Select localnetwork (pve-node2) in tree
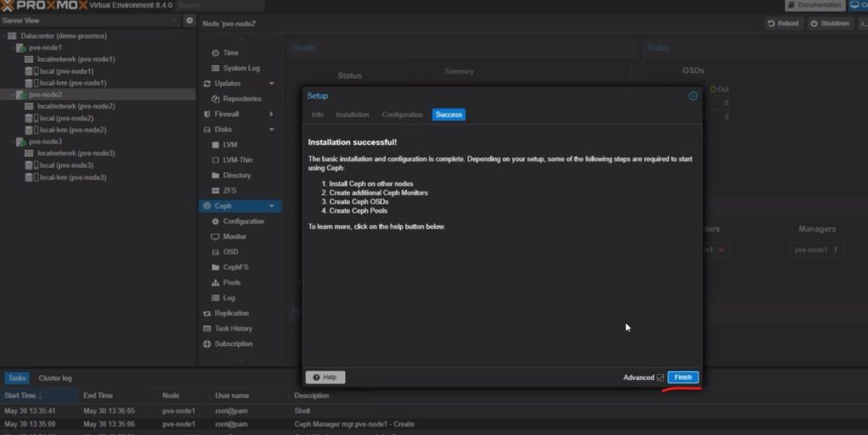868x435 pixels. point(75,106)
